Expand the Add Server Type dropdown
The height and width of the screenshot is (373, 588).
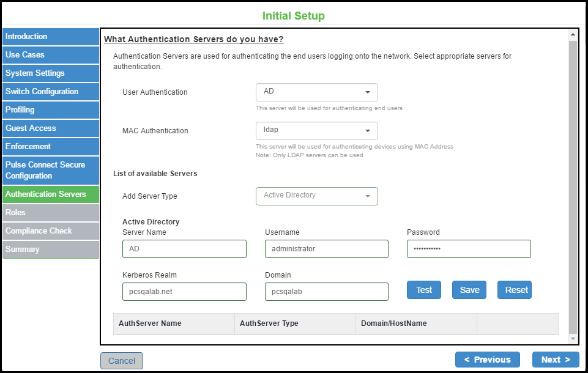[x=316, y=196]
